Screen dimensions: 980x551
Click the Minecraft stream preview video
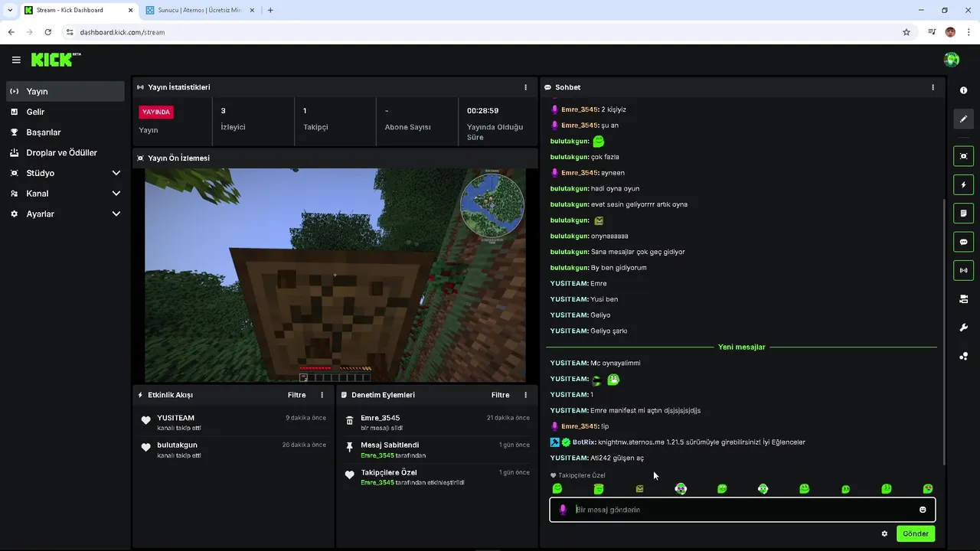click(335, 275)
